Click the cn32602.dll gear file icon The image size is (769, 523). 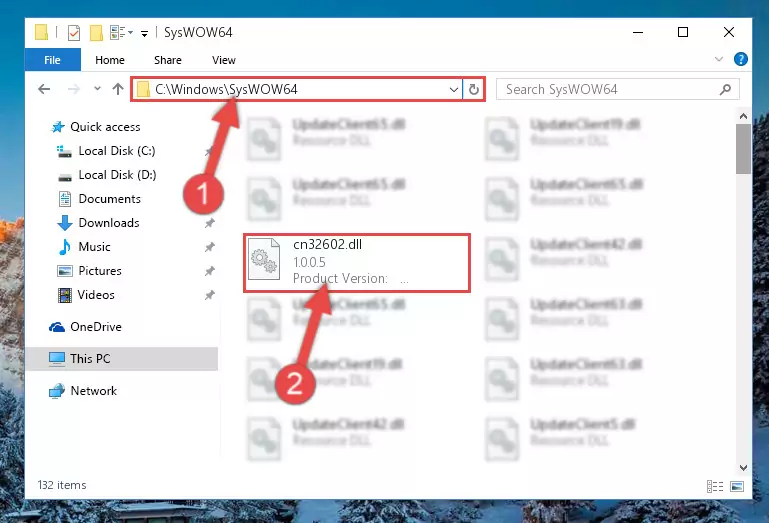[264, 260]
